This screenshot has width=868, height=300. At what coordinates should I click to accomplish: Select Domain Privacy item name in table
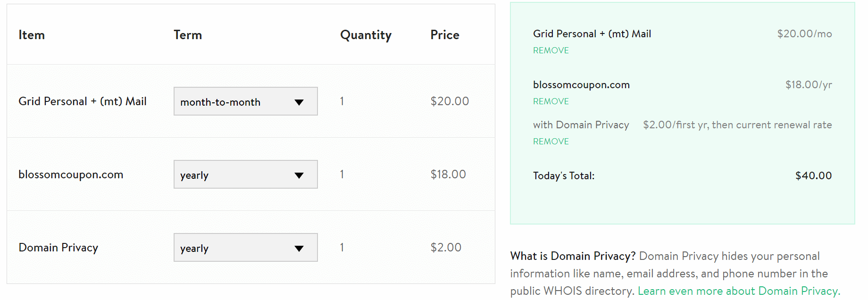point(58,248)
